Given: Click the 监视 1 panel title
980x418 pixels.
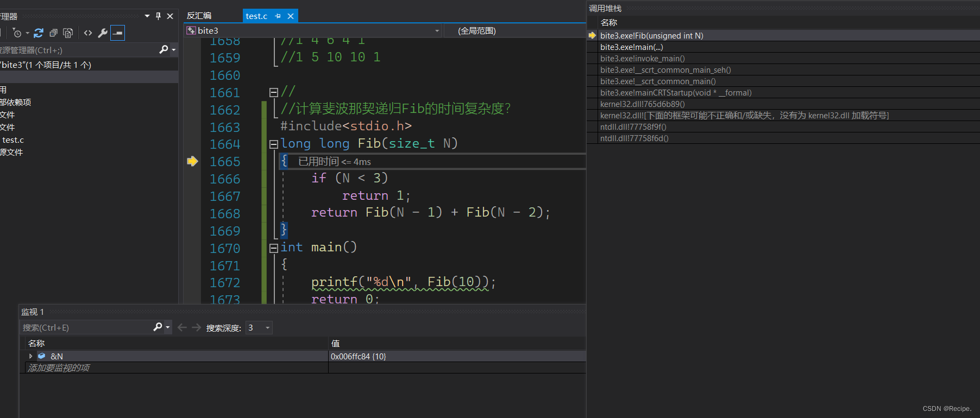Looking at the screenshot, I should [33, 312].
